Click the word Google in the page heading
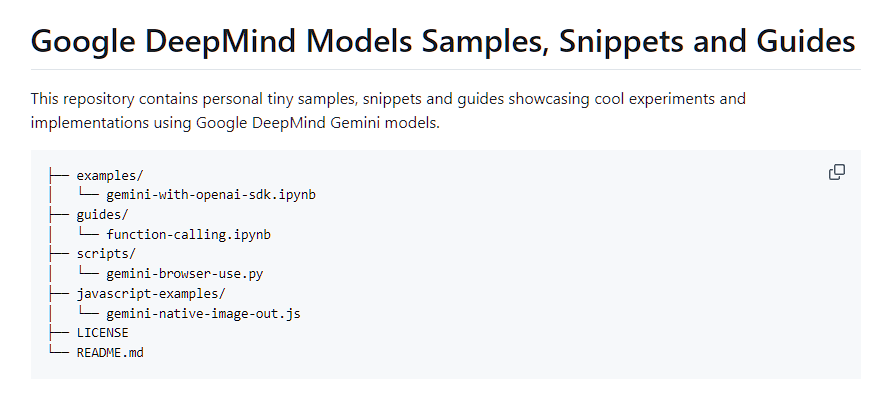Screen dimensions: 880x408 tap(83, 42)
